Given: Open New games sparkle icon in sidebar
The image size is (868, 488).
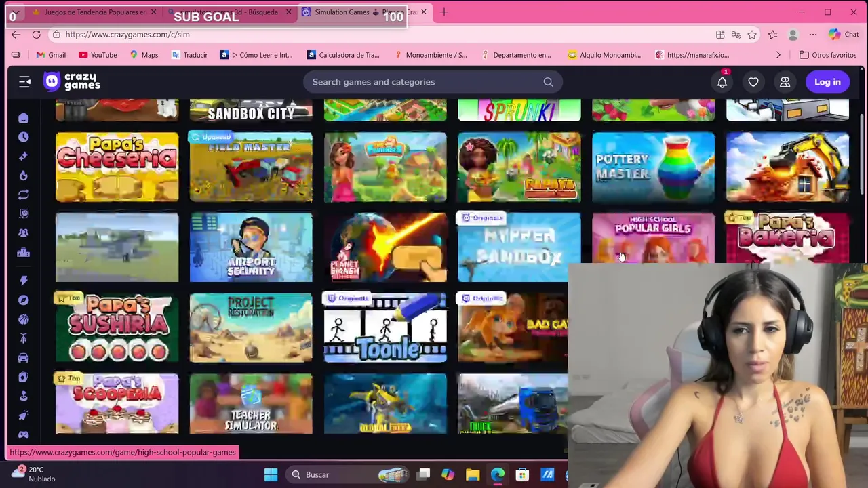Looking at the screenshot, I should click(x=24, y=156).
